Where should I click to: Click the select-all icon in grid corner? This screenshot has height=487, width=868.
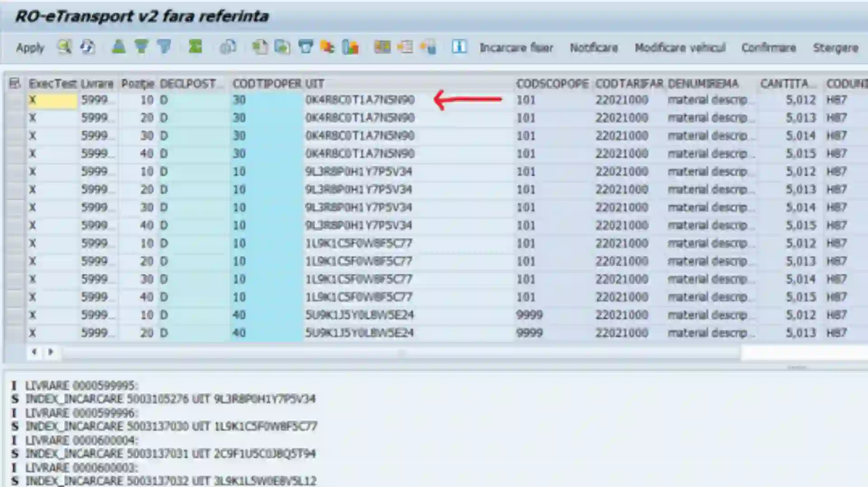click(15, 83)
